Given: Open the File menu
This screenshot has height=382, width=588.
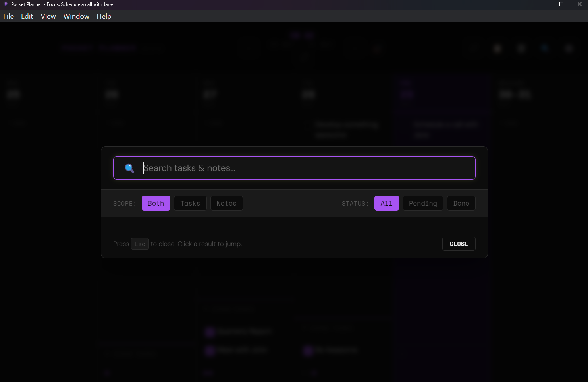Looking at the screenshot, I should click(8, 16).
